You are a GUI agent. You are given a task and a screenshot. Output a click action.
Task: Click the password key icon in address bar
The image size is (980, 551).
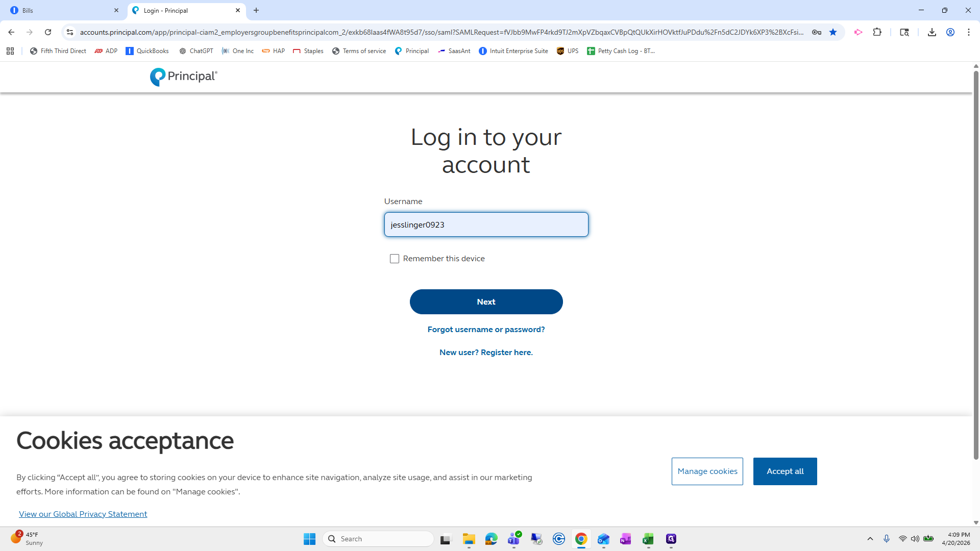(816, 32)
